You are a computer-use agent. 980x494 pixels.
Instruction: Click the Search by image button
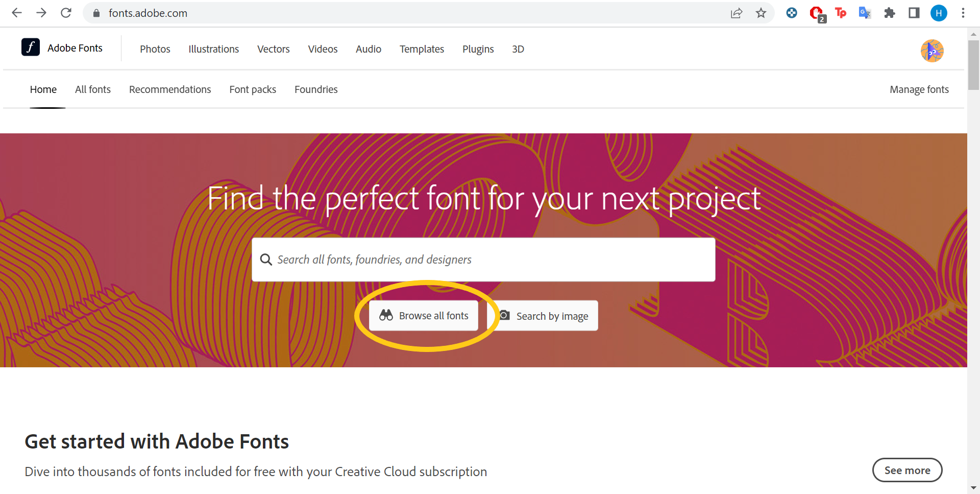(x=544, y=316)
